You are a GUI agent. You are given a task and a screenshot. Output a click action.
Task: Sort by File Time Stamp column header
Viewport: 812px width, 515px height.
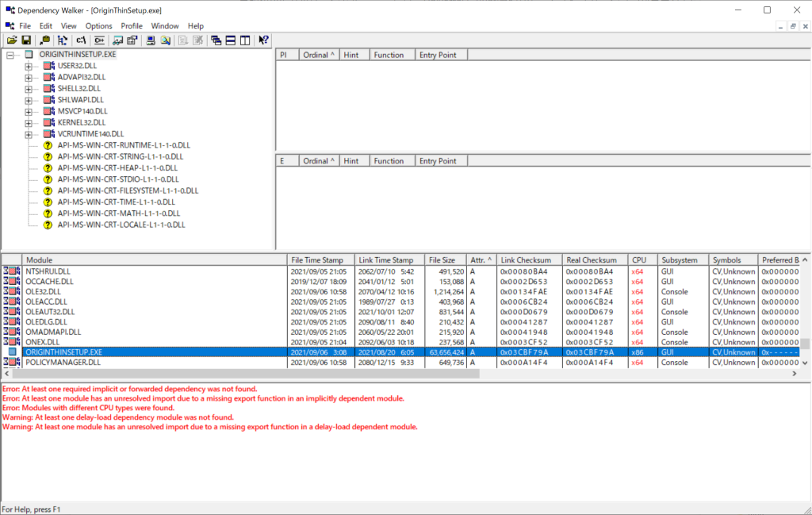pyautogui.click(x=320, y=260)
